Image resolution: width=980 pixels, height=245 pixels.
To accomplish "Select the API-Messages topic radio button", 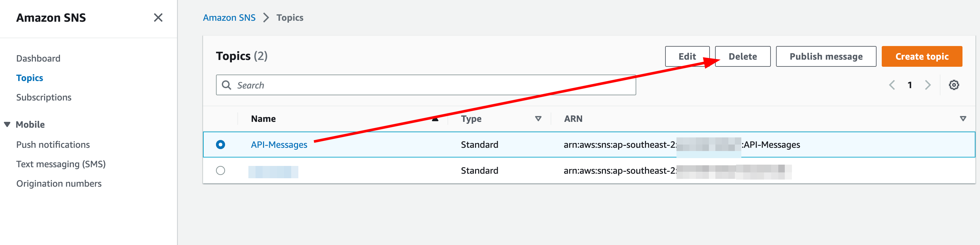I will 221,145.
